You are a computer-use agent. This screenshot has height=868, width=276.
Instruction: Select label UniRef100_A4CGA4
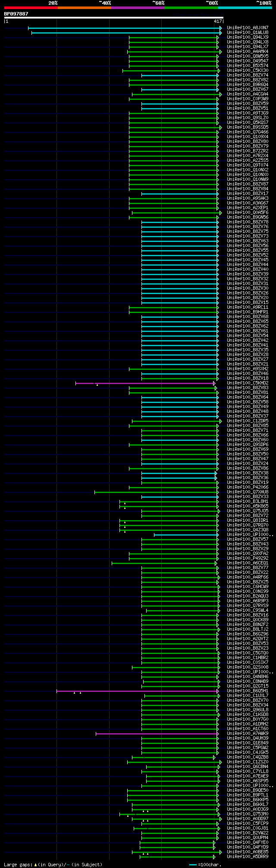(248, 94)
